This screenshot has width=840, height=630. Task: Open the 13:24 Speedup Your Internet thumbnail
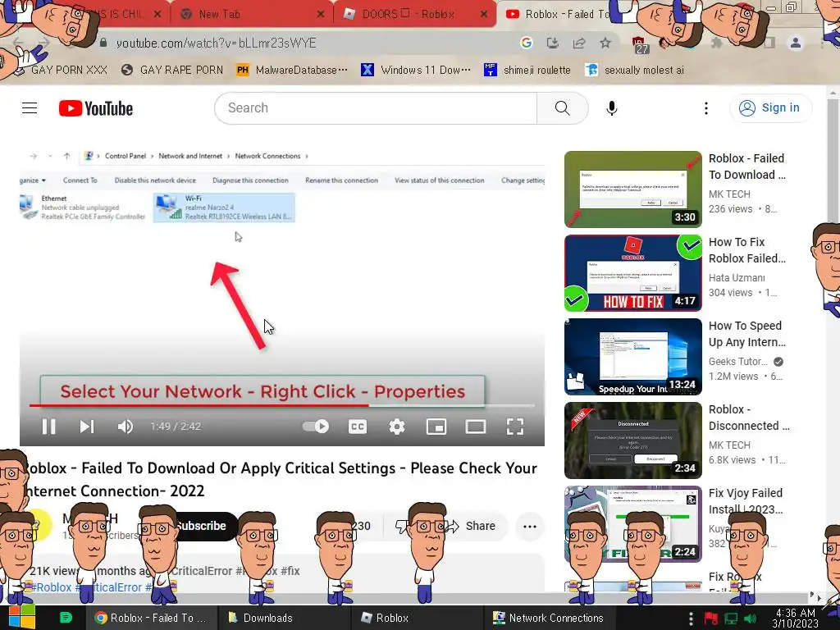tap(632, 357)
